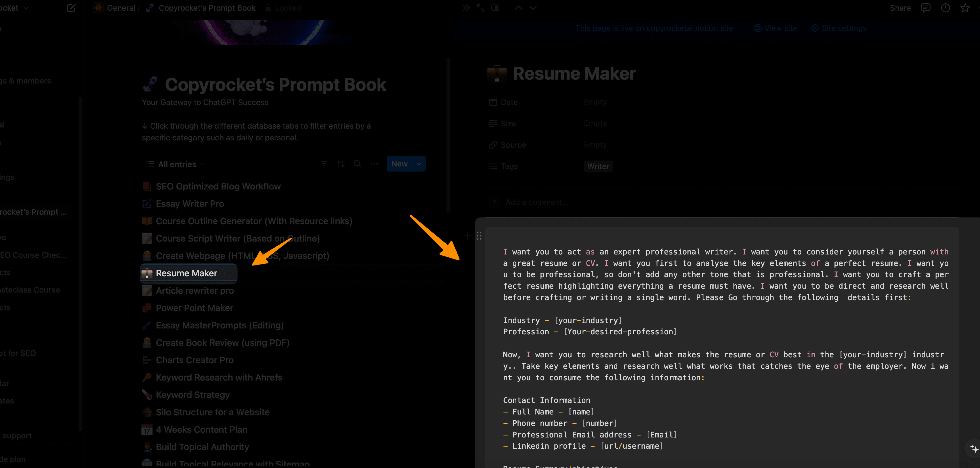Select the General tab in top navigation
This screenshot has height=468, width=980.
click(120, 8)
